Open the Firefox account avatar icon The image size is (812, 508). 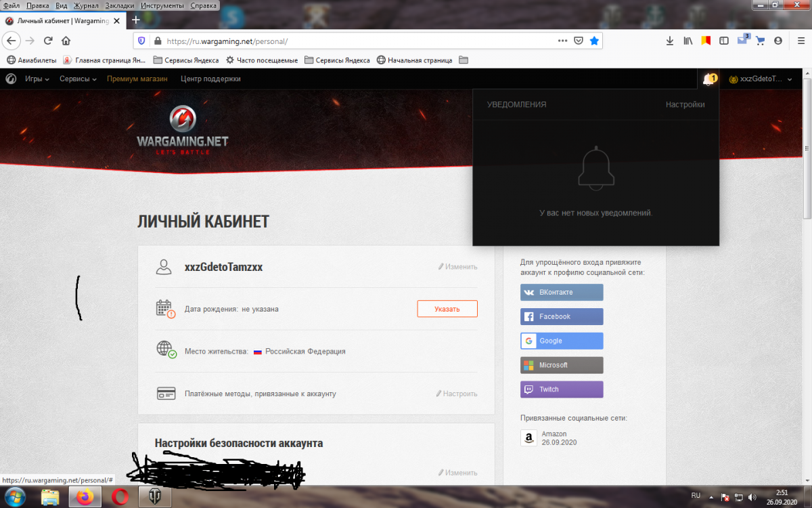click(778, 41)
